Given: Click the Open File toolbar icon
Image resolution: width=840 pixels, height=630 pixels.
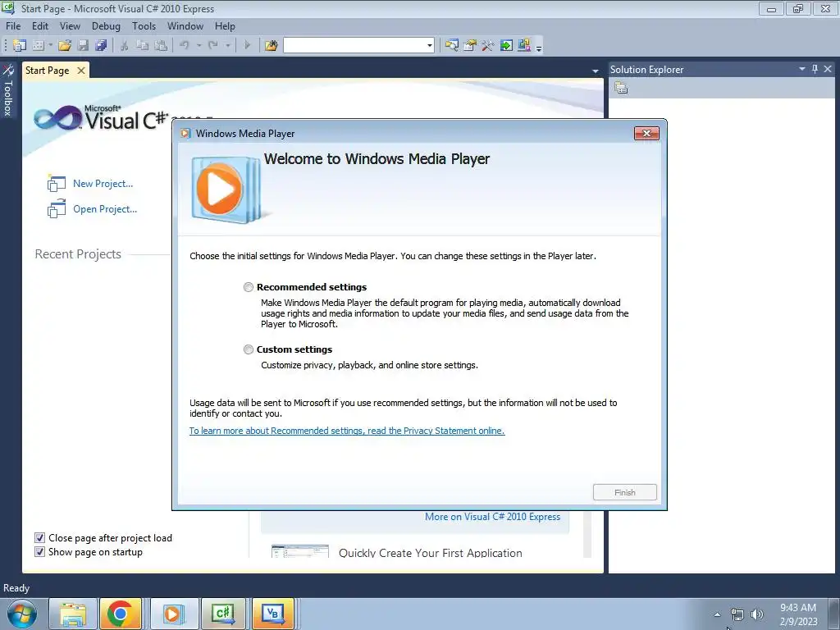Looking at the screenshot, I should tap(65, 46).
